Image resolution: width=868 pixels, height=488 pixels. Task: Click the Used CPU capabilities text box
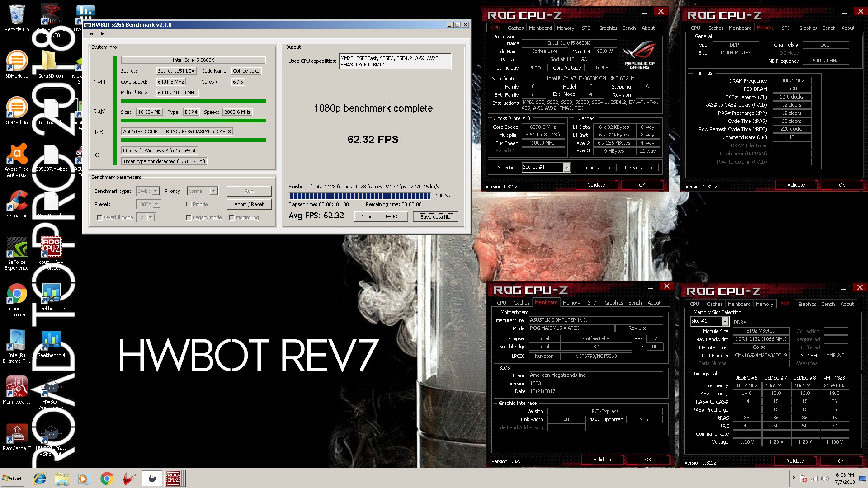pyautogui.click(x=395, y=61)
